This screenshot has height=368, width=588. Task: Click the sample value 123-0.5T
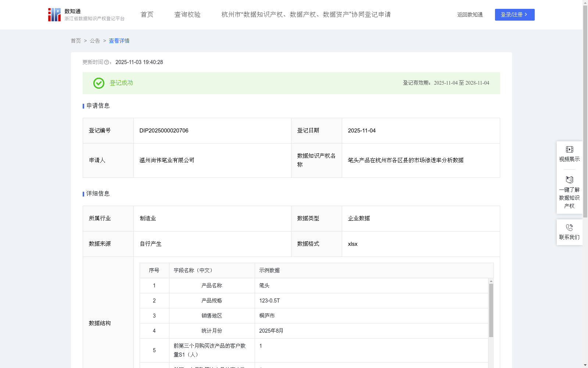pyautogui.click(x=269, y=301)
